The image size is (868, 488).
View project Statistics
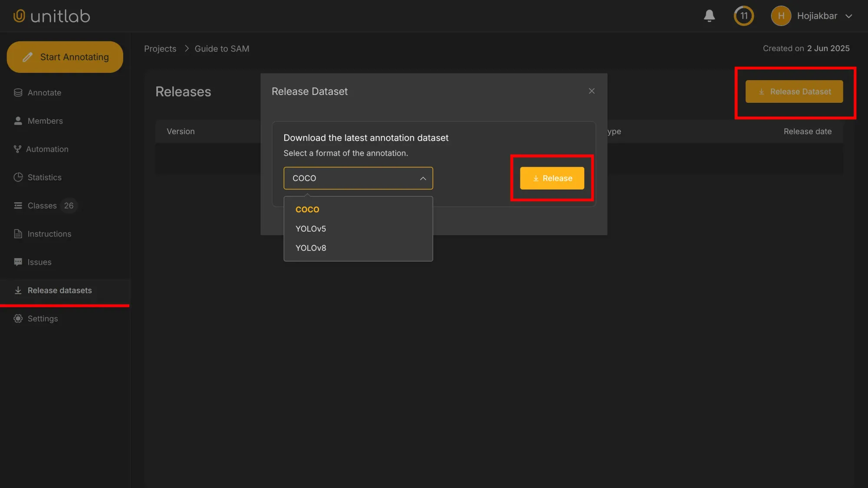coord(44,177)
